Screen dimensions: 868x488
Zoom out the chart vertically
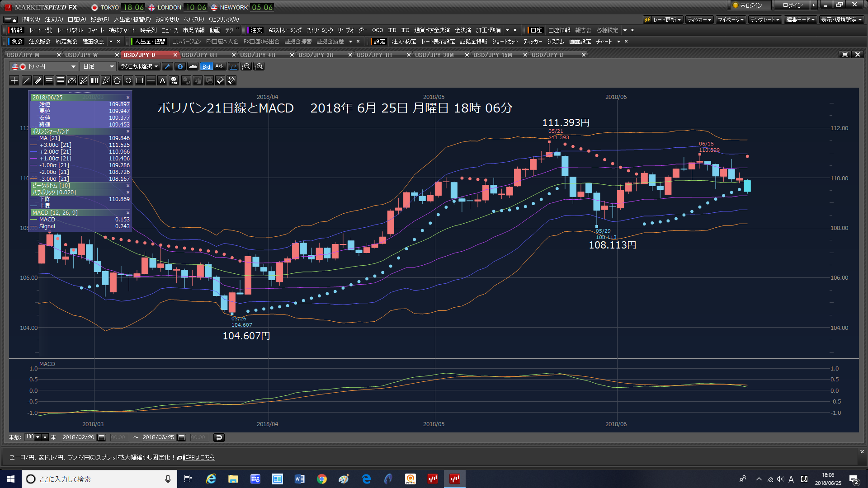[x=246, y=66]
